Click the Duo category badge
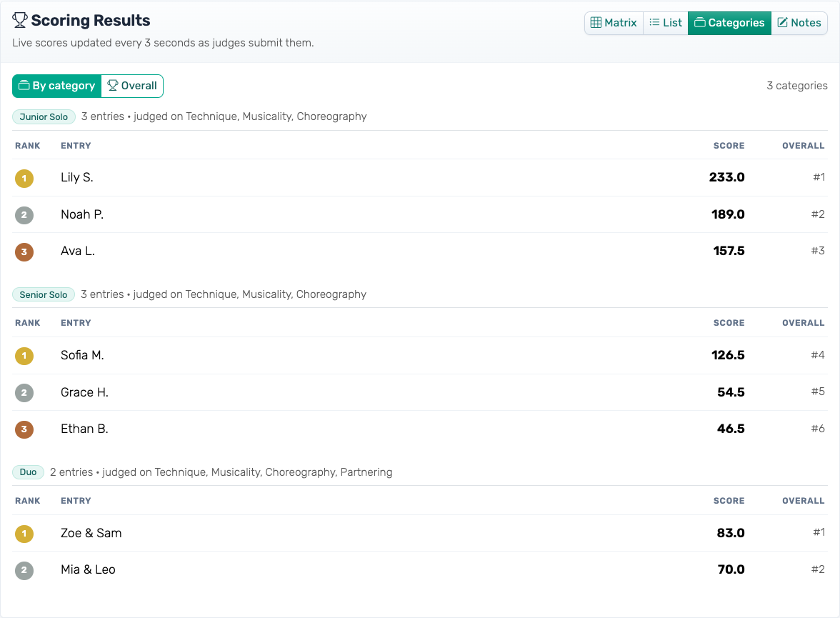Viewport: 840px width, 618px height. (29, 472)
